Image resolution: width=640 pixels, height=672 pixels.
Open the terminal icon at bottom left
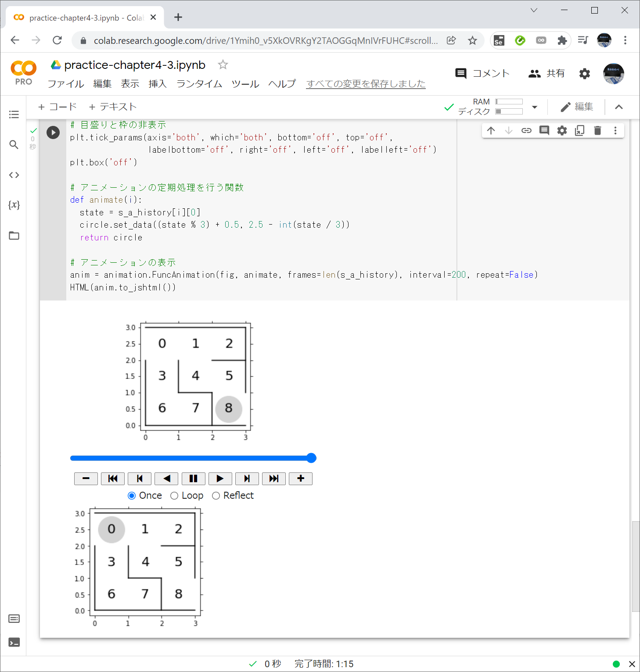pyautogui.click(x=14, y=642)
